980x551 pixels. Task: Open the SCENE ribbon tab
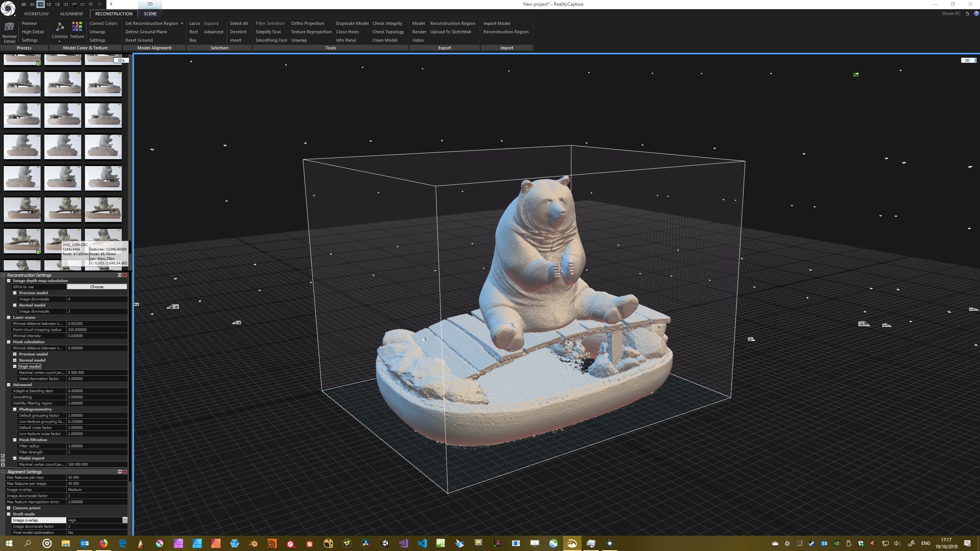[x=150, y=14]
